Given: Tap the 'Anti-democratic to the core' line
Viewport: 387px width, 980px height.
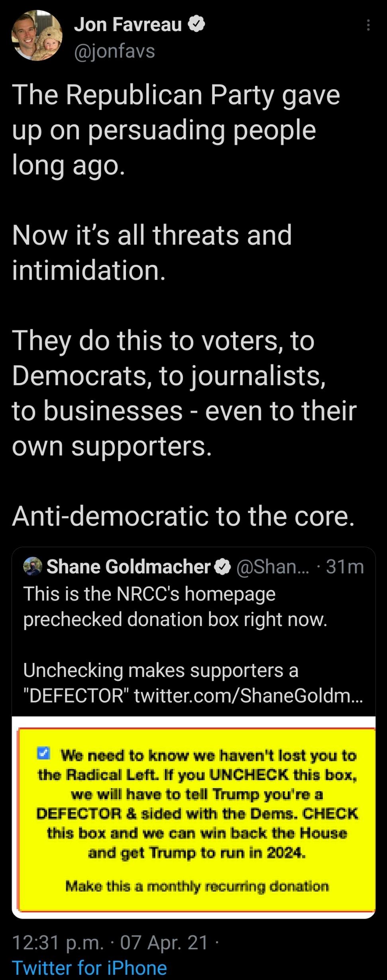Looking at the screenshot, I should pyautogui.click(x=183, y=516).
